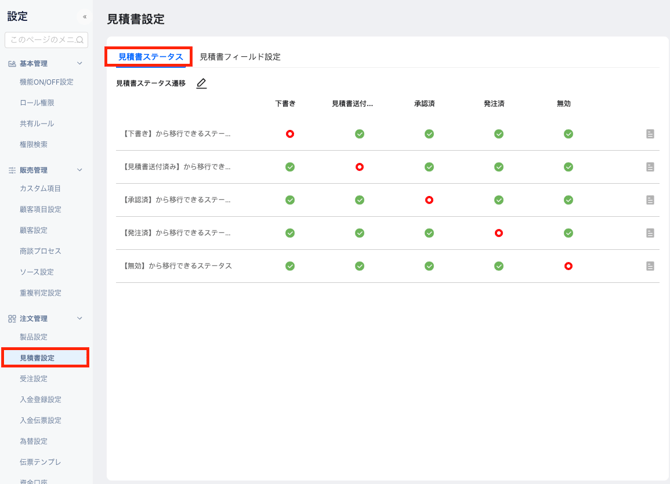
Task: Open document icon for 【発注済】 row
Action: [650, 233]
